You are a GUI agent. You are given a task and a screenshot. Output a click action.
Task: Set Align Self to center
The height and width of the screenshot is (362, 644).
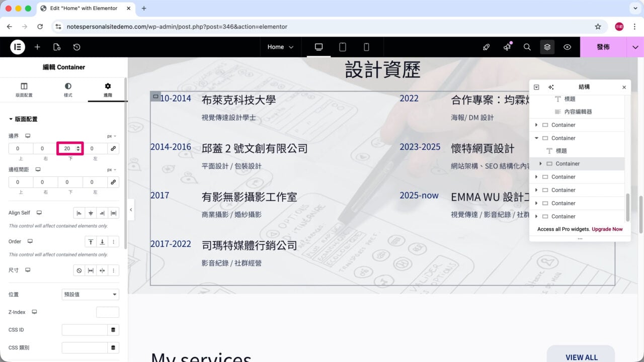tap(91, 213)
